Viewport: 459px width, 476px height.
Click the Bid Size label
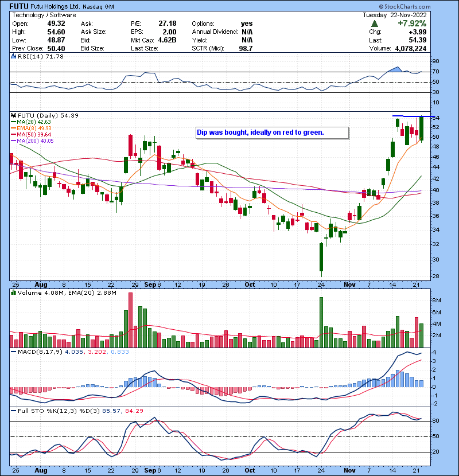(92, 48)
